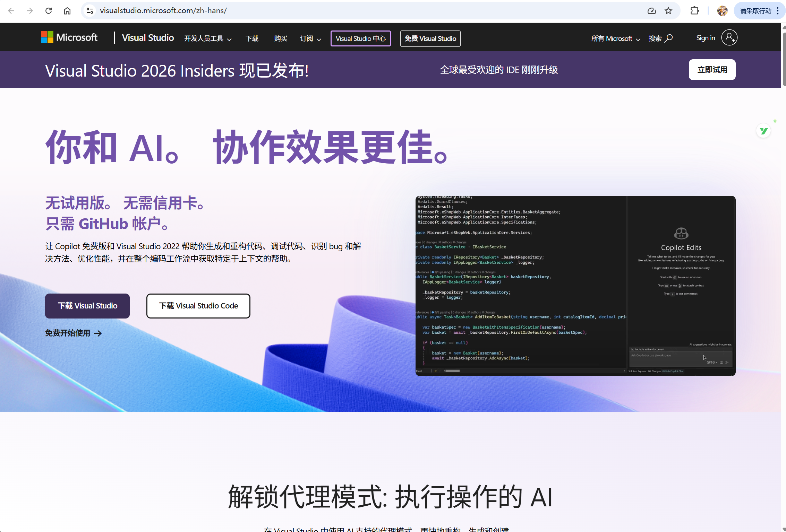Click the 下载 Visual Studio button
786x532 pixels.
87,306
